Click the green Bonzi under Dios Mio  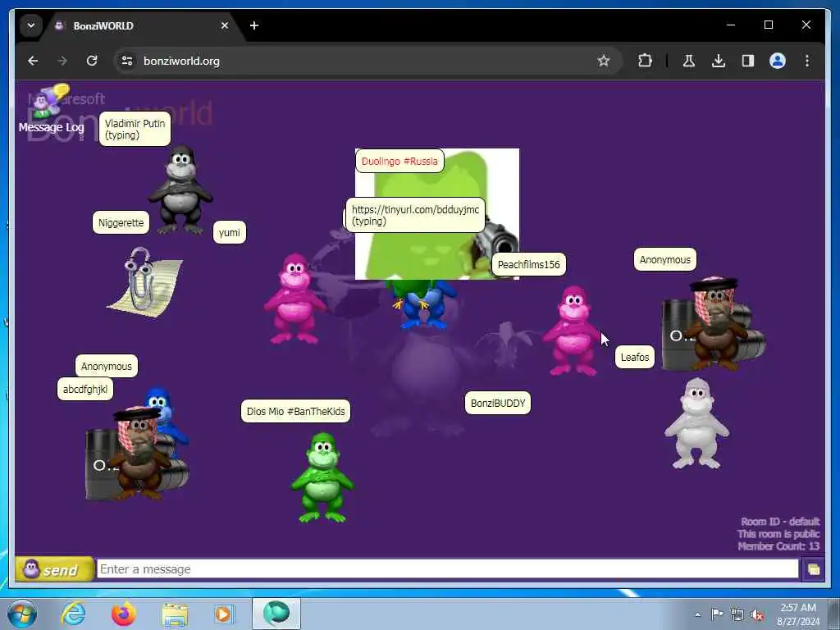click(x=322, y=478)
